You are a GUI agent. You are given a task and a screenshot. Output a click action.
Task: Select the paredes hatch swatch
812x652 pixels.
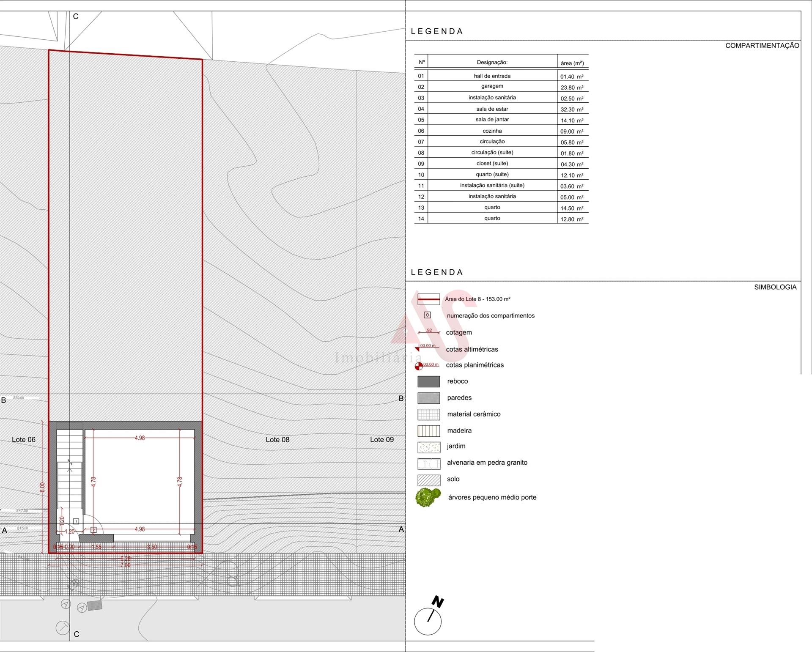428,398
